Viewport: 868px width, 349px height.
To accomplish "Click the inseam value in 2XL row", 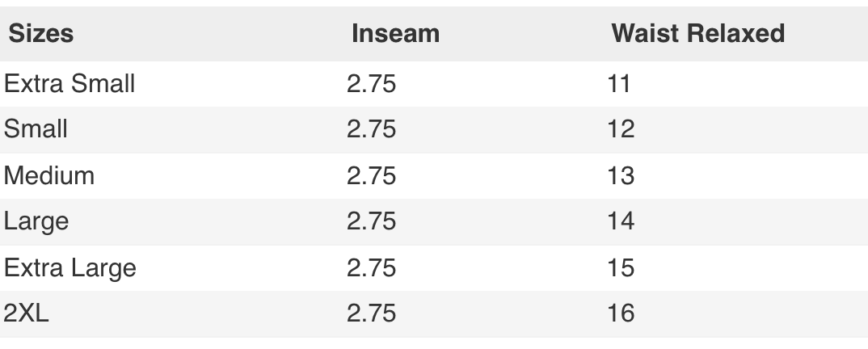I will point(371,313).
